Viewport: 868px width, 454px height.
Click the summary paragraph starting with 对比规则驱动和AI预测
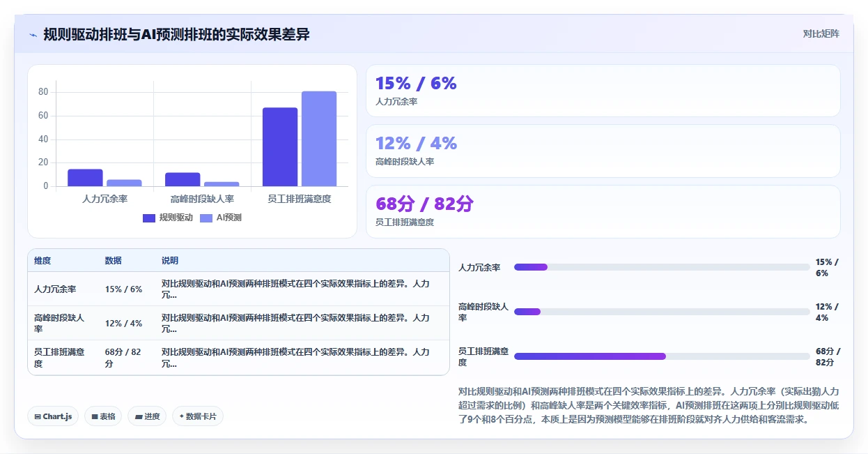[x=649, y=405]
